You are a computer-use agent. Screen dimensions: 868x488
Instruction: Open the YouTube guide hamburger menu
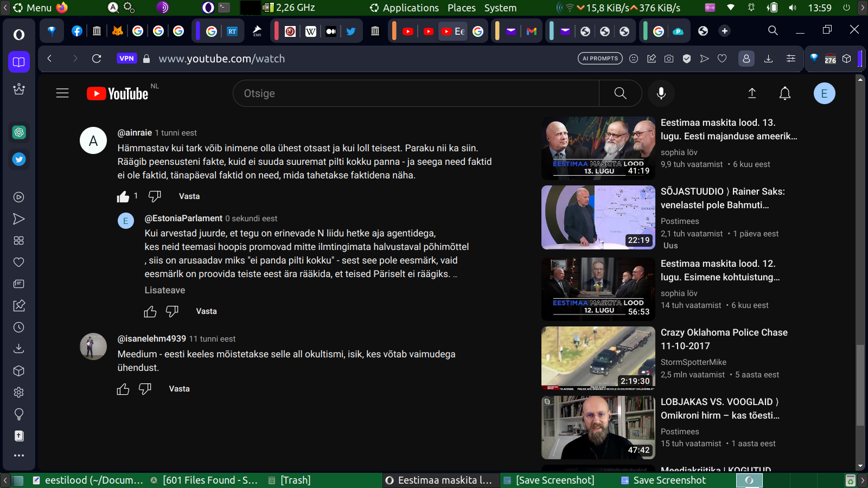[62, 93]
